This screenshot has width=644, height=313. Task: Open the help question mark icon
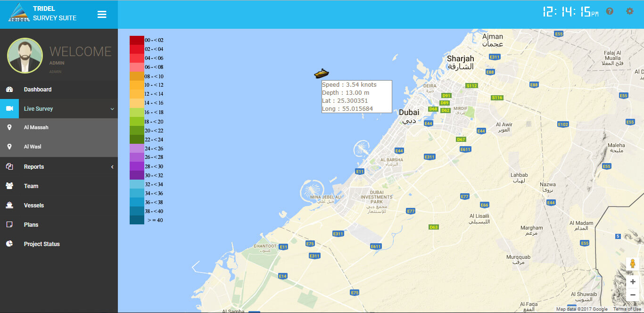pyautogui.click(x=610, y=11)
